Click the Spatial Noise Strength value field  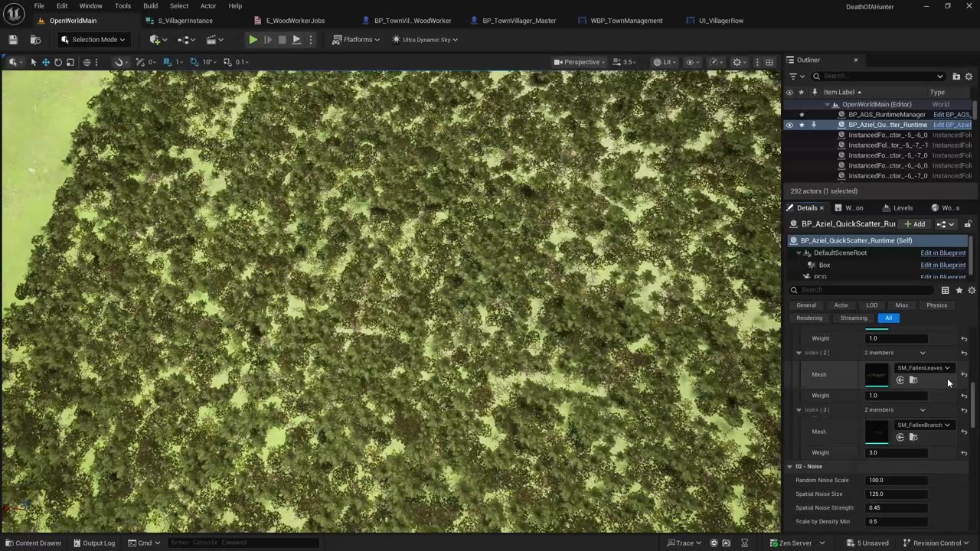897,508
